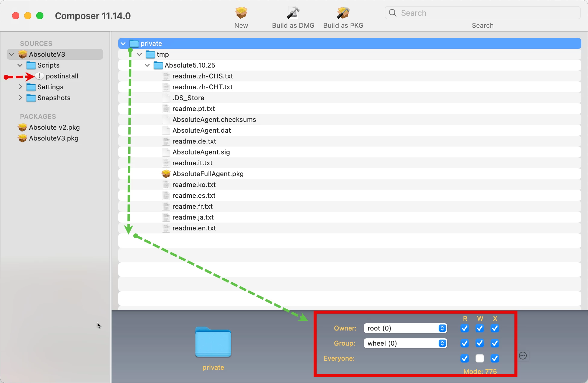The height and width of the screenshot is (383, 588).
Task: Click the Settings folder icon in sources
Action: (31, 87)
